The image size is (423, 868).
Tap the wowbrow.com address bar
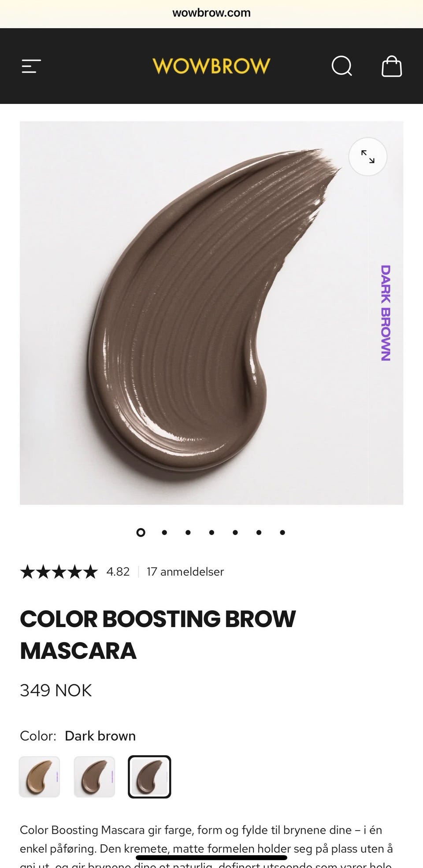[211, 13]
